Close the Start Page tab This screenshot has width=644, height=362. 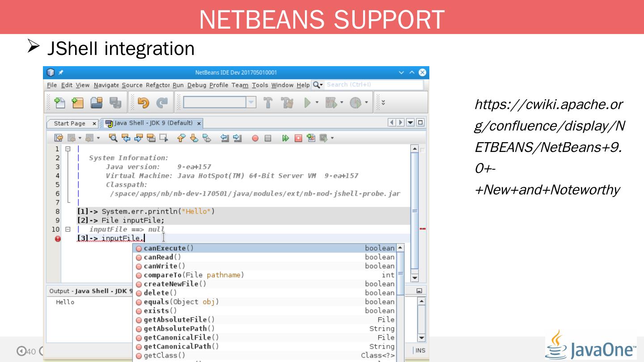coord(94,123)
